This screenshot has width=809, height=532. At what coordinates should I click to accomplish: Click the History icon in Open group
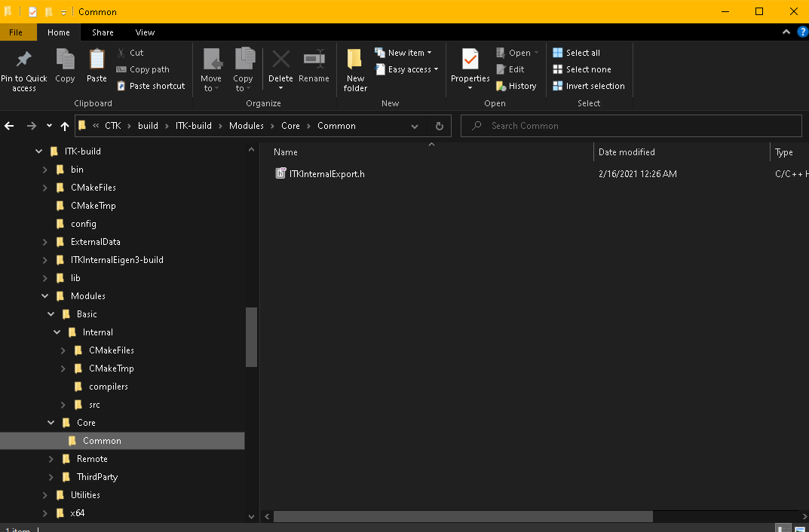coord(501,86)
